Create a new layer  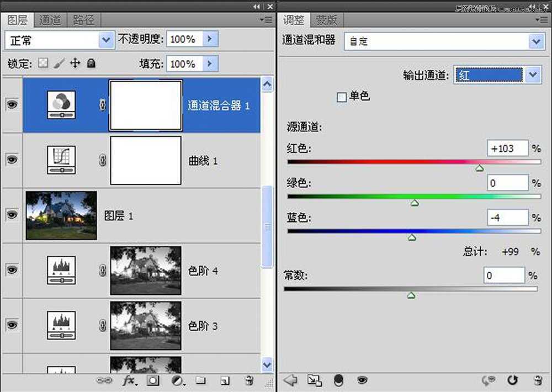click(x=224, y=380)
